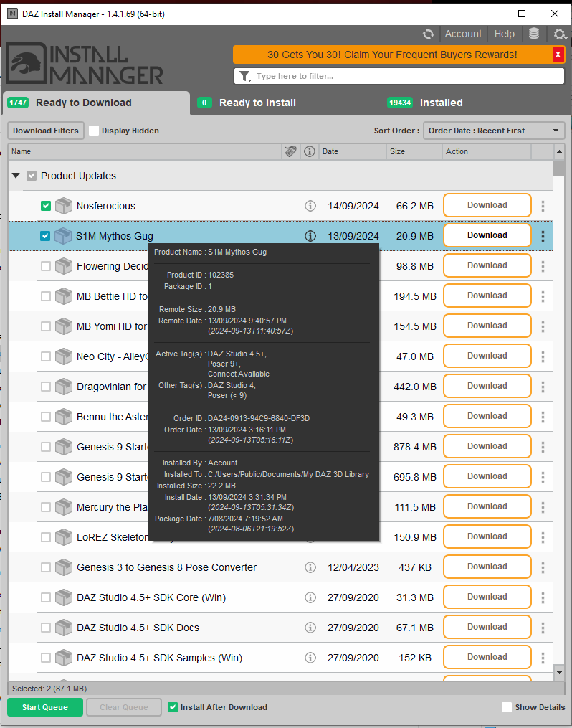
Task: Open the info icon for Nosferocious
Action: click(310, 206)
